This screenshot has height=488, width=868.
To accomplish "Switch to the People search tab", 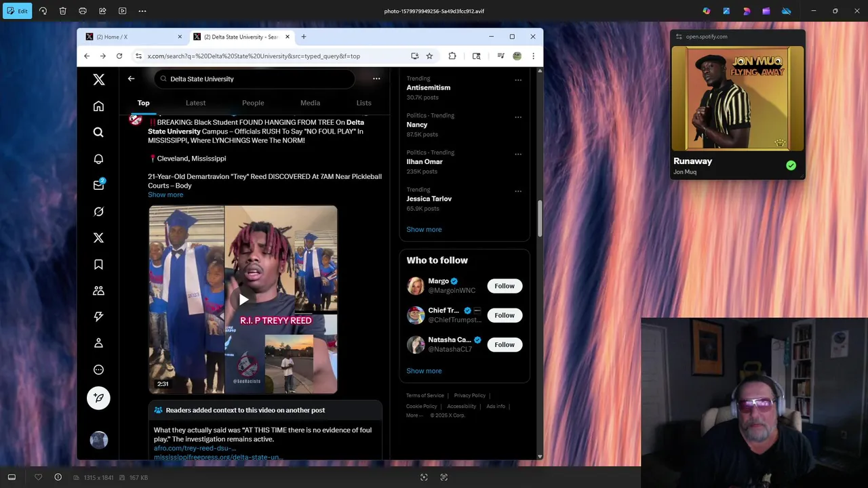I will point(253,103).
